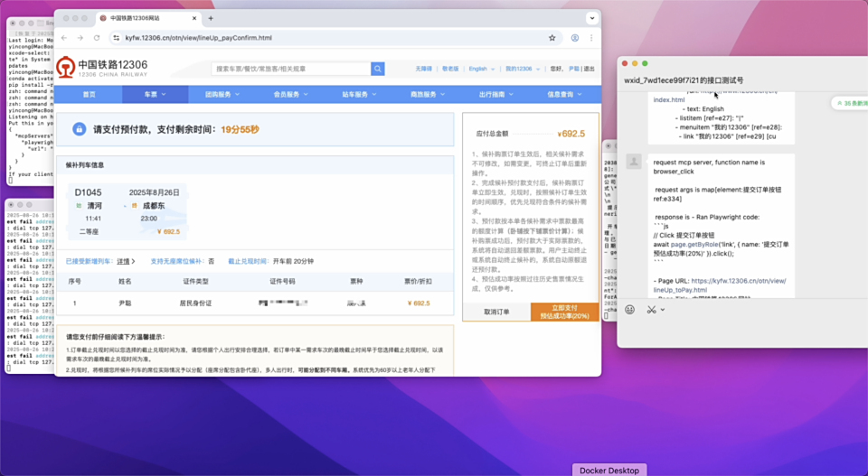The height and width of the screenshot is (476, 868).
Task: Click the browser forward arrow
Action: (x=80, y=38)
